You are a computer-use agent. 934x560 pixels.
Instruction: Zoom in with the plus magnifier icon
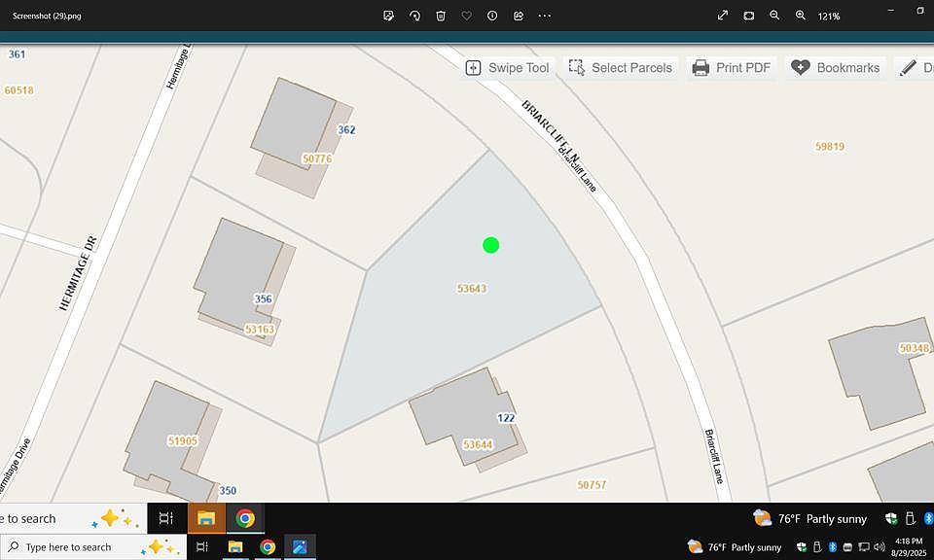pos(801,16)
